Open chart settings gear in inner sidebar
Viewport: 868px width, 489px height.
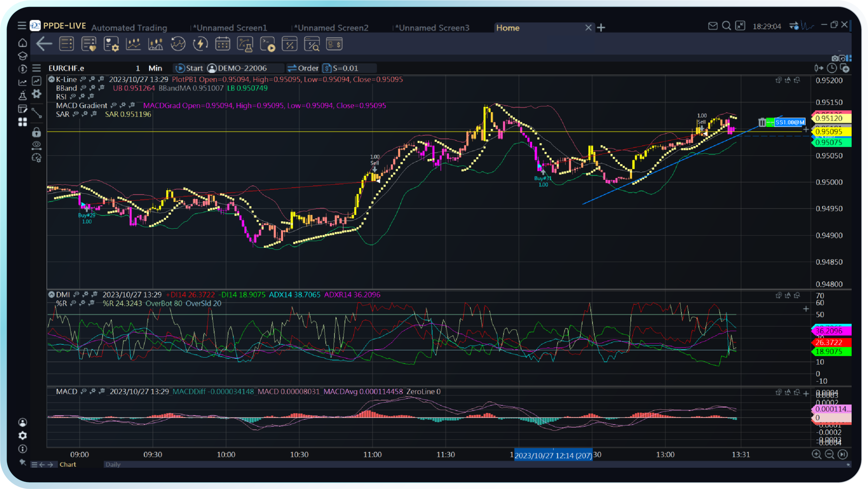click(37, 94)
